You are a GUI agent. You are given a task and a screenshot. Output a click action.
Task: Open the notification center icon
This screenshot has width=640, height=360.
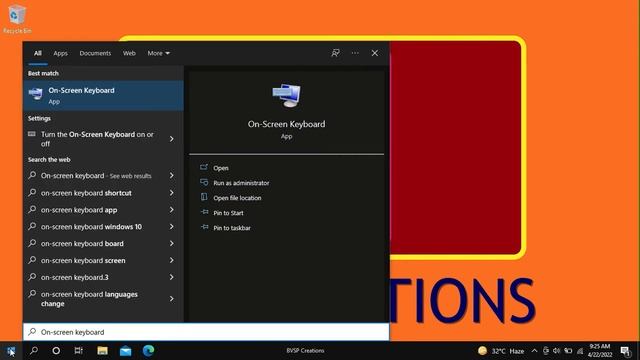[625, 351]
